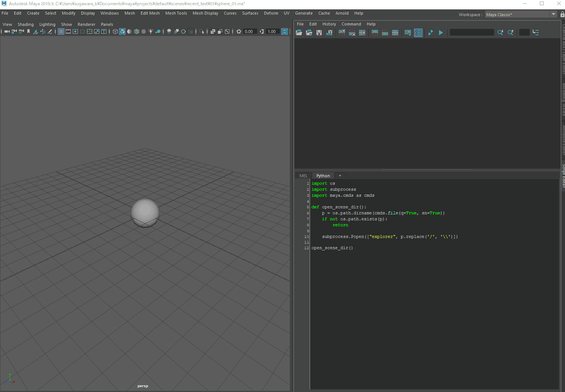Click Show Both Panes layout icon
The image size is (565, 392).
coord(395,33)
